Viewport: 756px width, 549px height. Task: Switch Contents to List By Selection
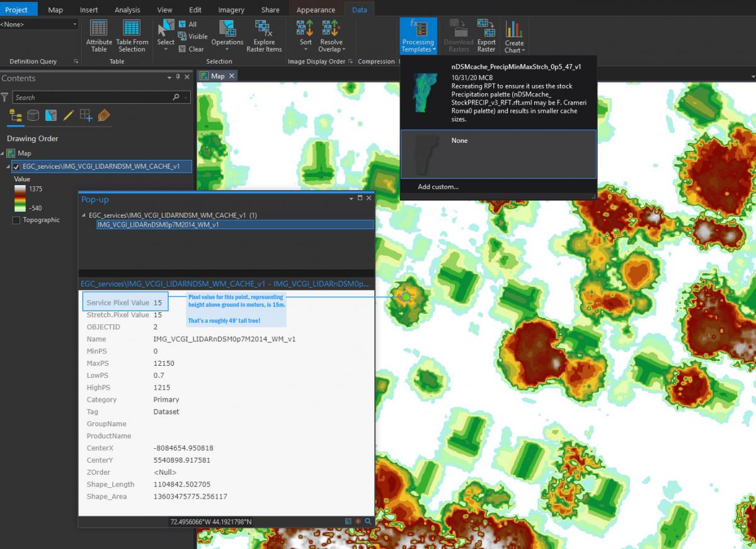[51, 116]
